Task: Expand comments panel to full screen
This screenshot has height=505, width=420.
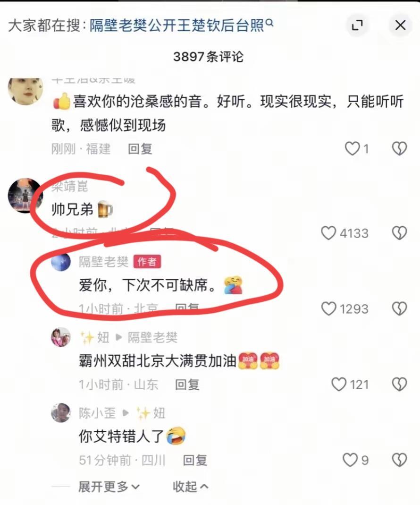Action: 357,25
